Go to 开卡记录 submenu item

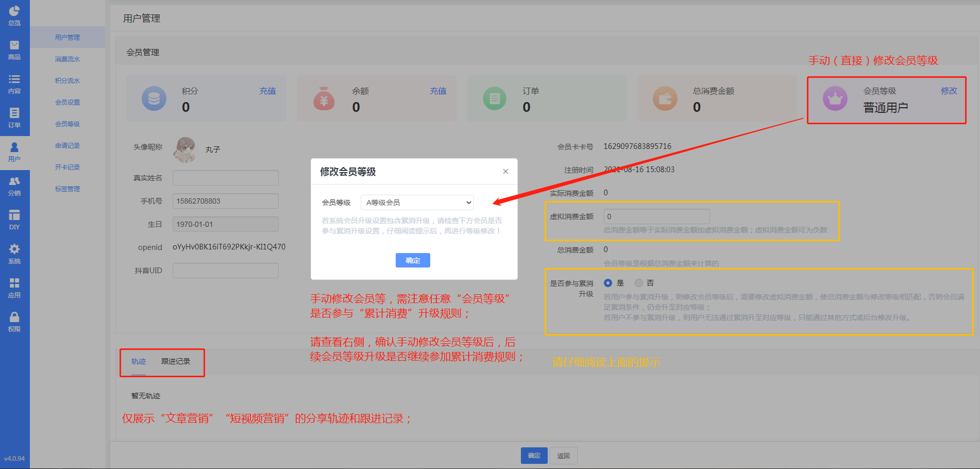67,167
